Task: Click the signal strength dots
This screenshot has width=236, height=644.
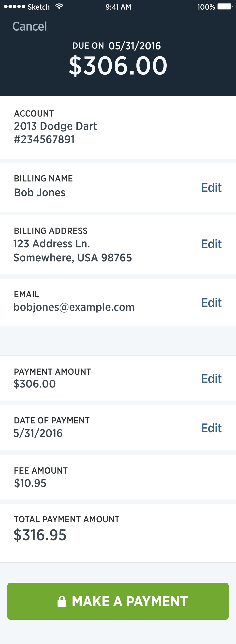Action: pos(15,7)
